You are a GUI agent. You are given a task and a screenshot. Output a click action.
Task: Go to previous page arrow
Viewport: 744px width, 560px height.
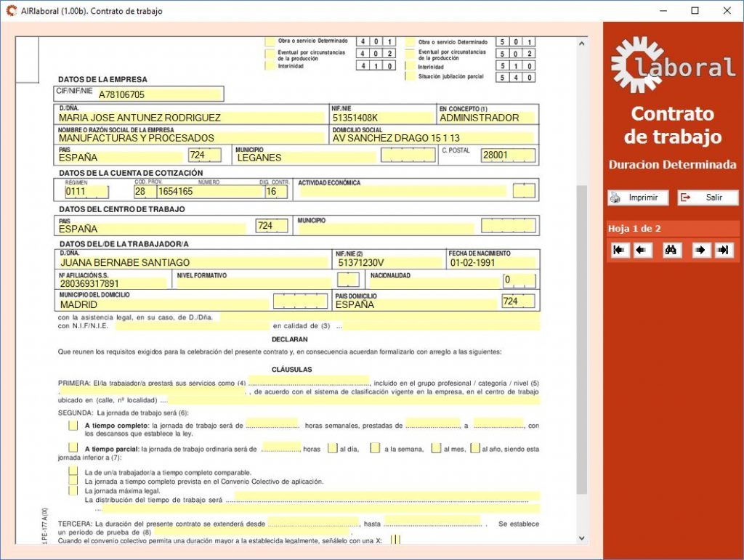coord(642,250)
